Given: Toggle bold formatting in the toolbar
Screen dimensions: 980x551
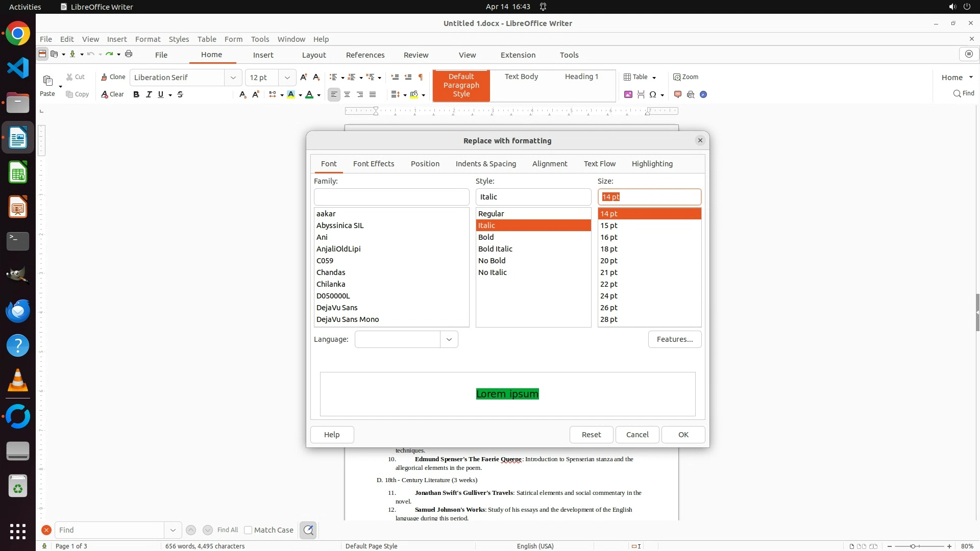Looking at the screenshot, I should 136,94.
